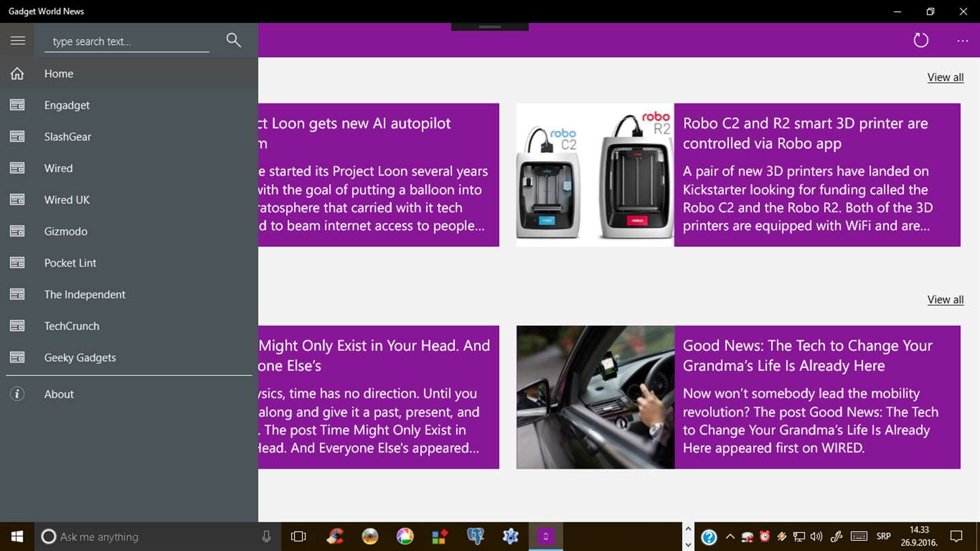Click the search magnifier icon
This screenshot has width=980, height=551.
click(233, 40)
